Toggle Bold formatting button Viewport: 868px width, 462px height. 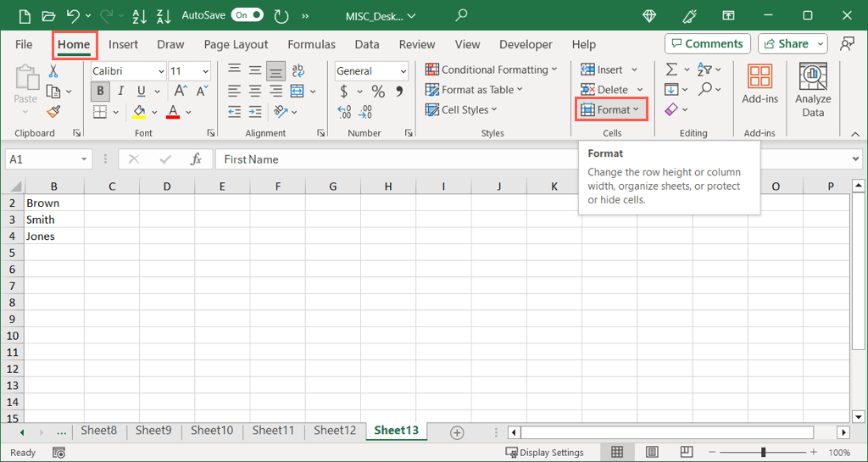[x=101, y=92]
